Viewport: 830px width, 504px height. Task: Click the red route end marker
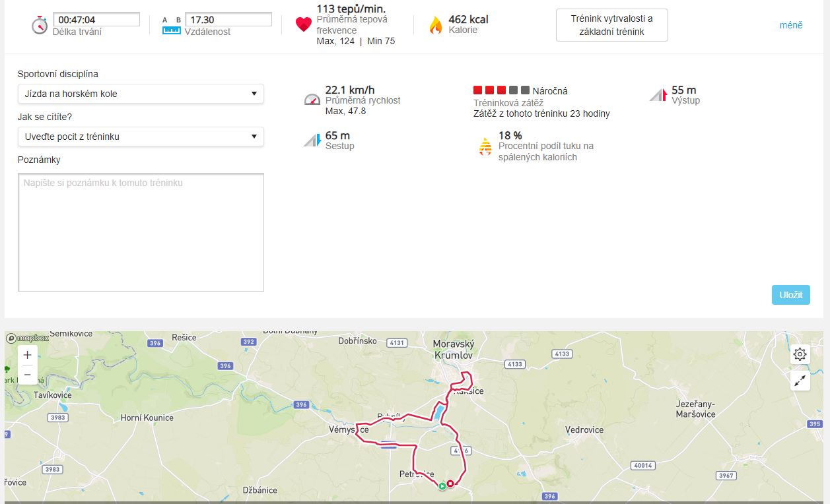tap(450, 484)
